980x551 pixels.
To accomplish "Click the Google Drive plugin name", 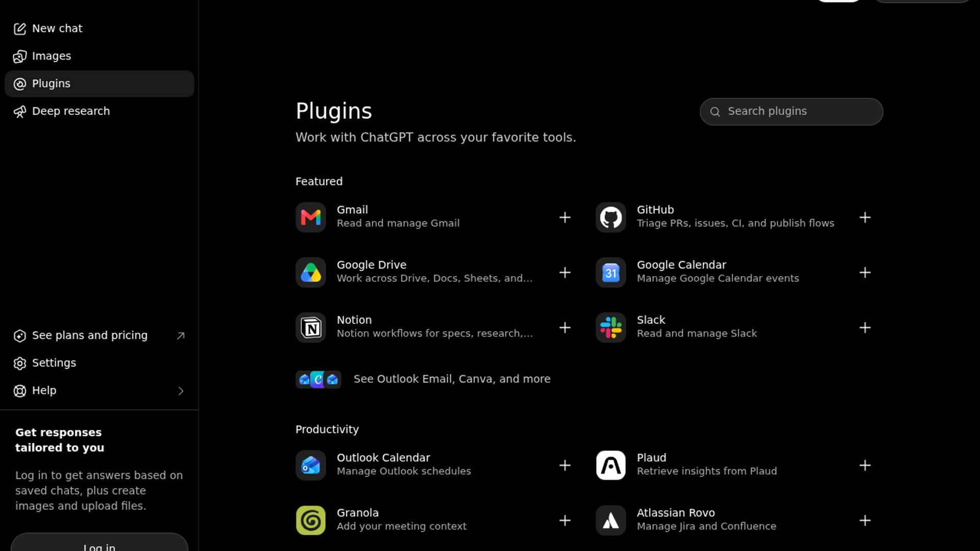I will pyautogui.click(x=372, y=265).
